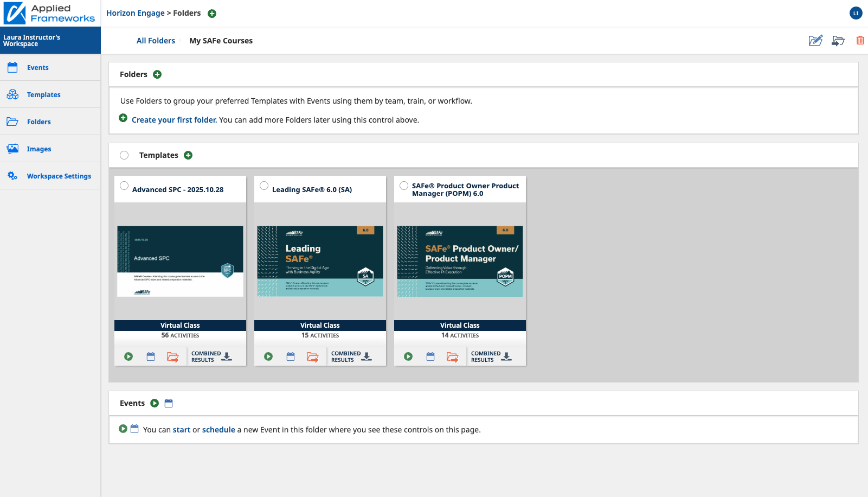This screenshot has height=497, width=868.
Task: Open the Advanced SPC template thumbnail
Action: tap(180, 261)
